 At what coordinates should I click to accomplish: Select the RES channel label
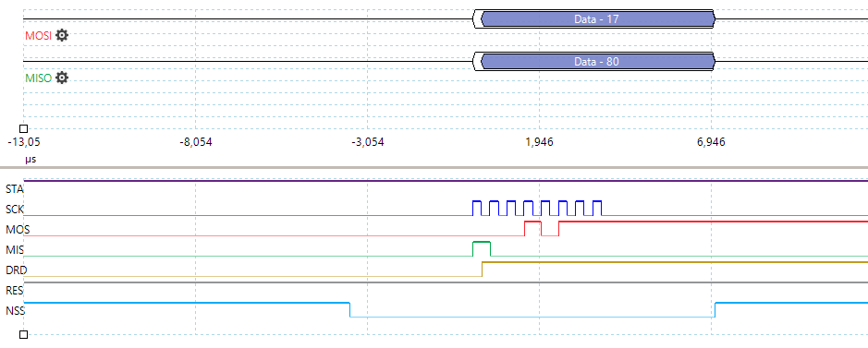[15, 290]
